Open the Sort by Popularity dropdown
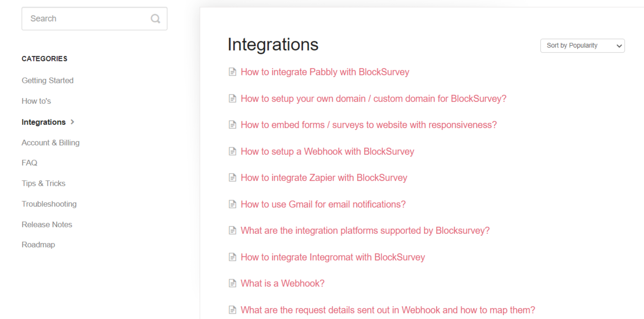This screenshot has height=319, width=644. (582, 45)
